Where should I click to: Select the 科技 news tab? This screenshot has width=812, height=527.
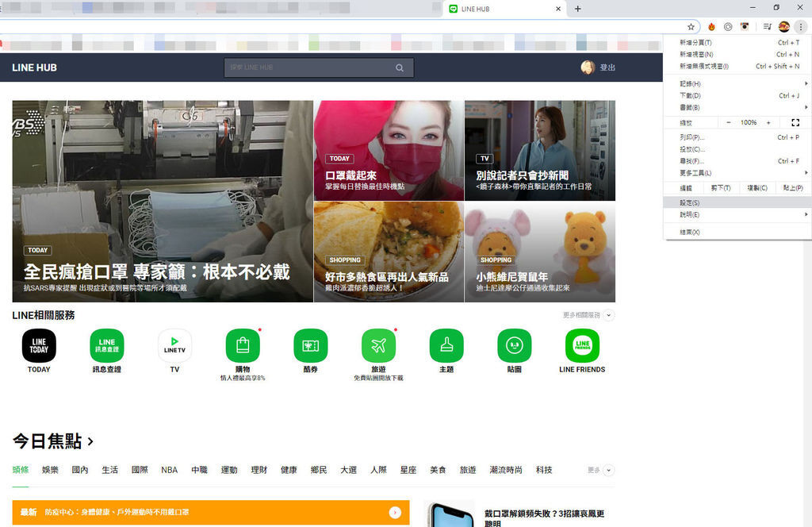coord(544,470)
